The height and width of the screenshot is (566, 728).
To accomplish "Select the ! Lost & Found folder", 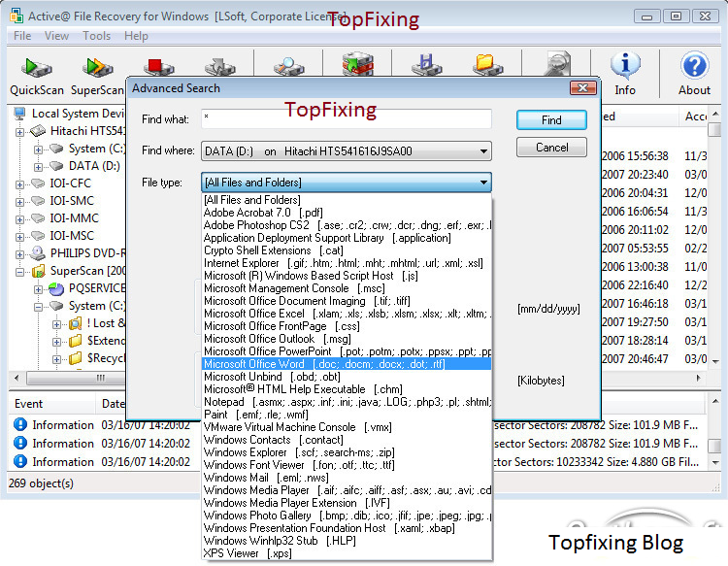I will [106, 322].
